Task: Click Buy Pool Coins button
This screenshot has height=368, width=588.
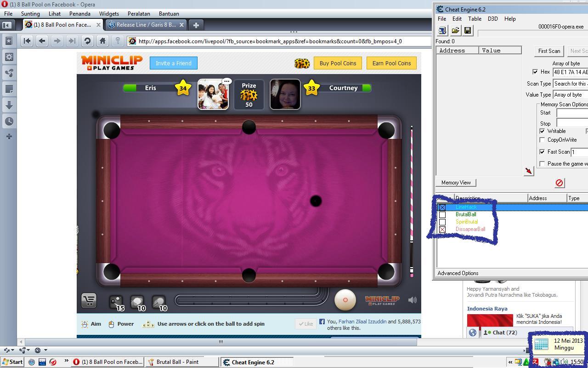Action: pyautogui.click(x=338, y=63)
